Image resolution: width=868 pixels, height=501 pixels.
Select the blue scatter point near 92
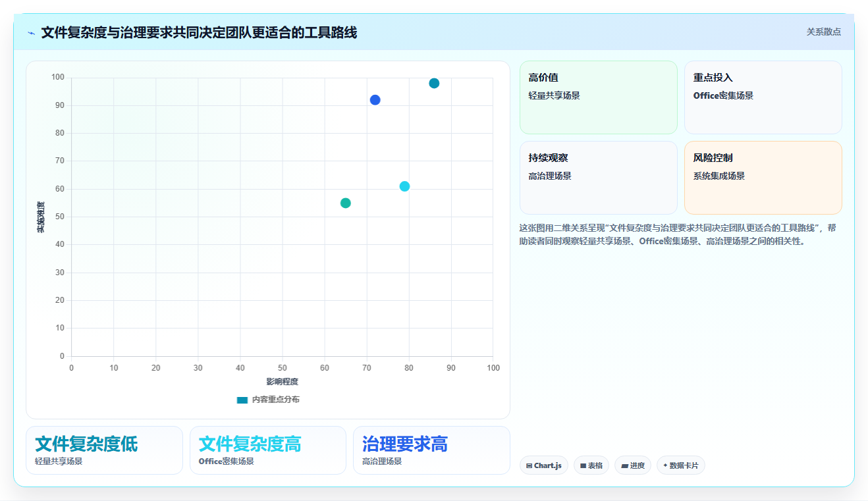pos(375,100)
